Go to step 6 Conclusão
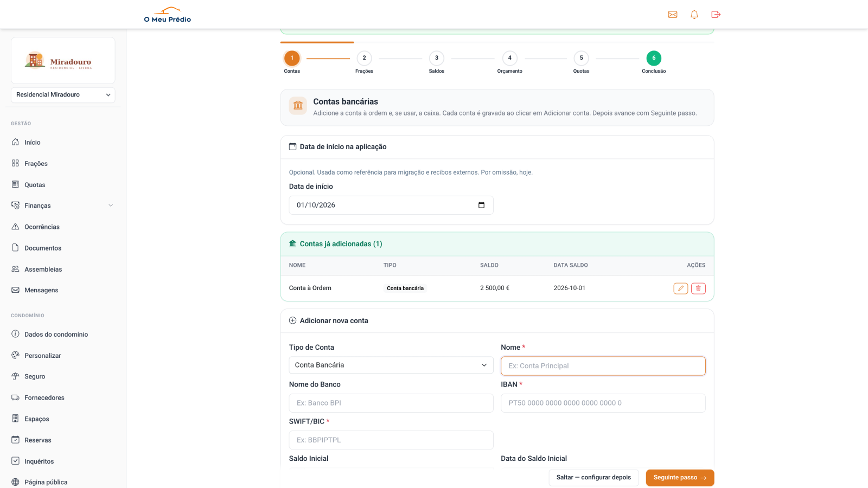The height and width of the screenshot is (488, 868). (x=654, y=58)
